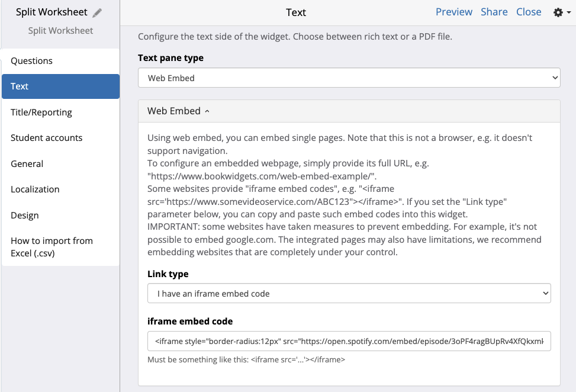The image size is (576, 392).
Task: Select the General settings tab
Action: tap(27, 164)
